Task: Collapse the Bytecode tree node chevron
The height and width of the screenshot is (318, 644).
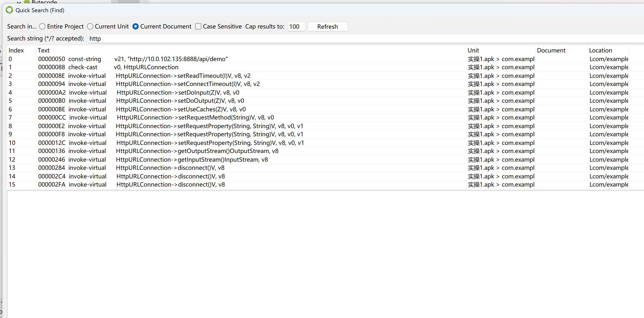Action: coord(19,2)
